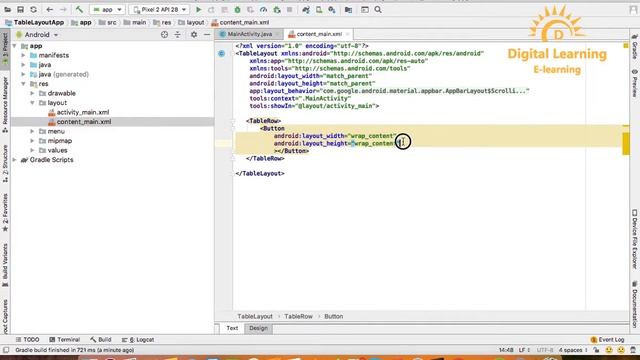Open the Structure side tool window
Image resolution: width=640 pixels, height=360 pixels.
pos(5,163)
